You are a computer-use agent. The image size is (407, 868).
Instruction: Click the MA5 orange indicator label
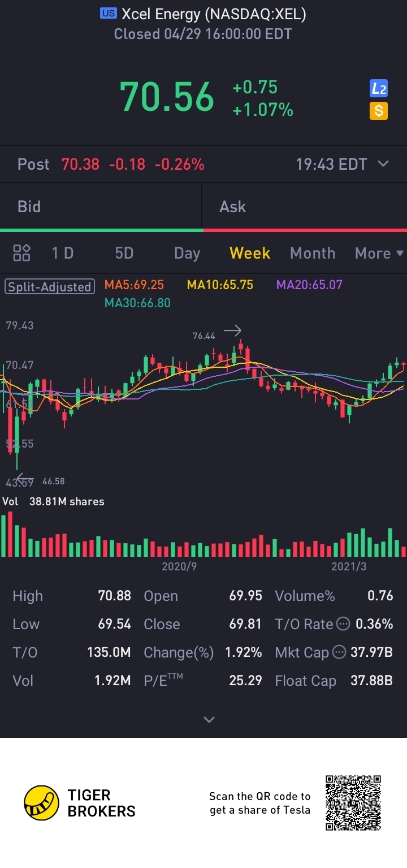tap(134, 285)
